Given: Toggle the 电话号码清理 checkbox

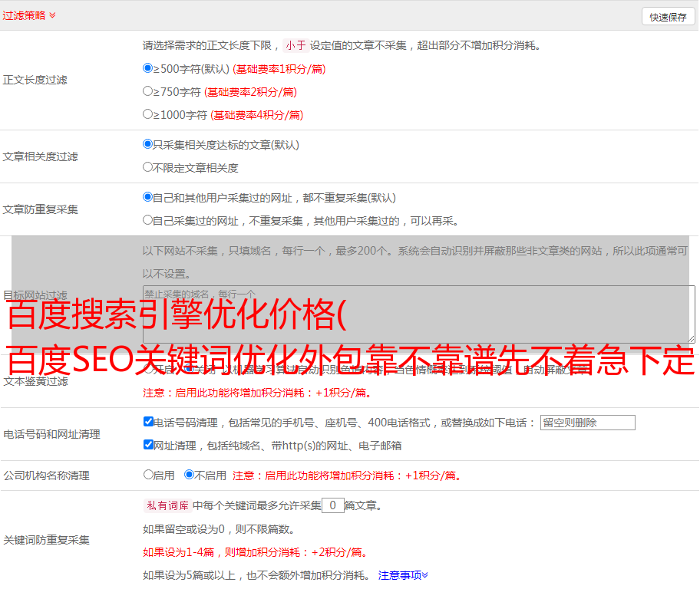Looking at the screenshot, I should tap(149, 422).
